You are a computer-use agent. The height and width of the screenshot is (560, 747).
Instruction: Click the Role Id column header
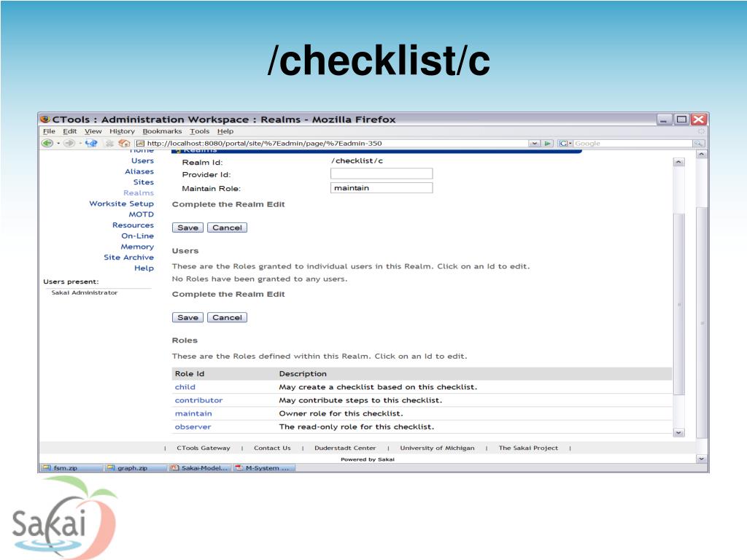(190, 374)
